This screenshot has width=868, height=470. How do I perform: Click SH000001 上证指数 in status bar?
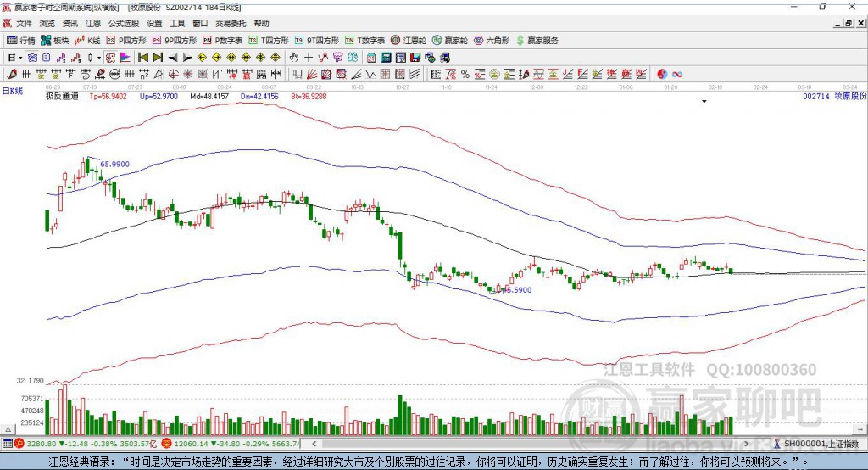(821, 444)
